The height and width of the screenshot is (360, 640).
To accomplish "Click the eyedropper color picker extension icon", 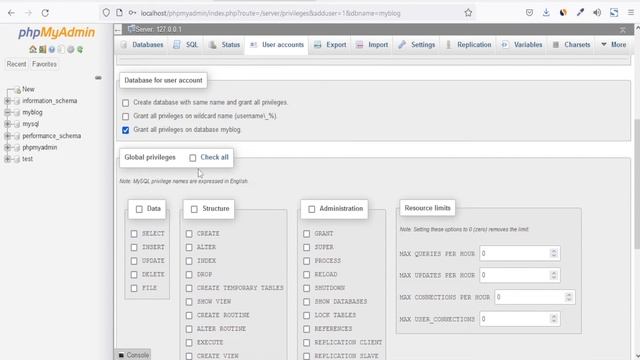I will tap(580, 13).
